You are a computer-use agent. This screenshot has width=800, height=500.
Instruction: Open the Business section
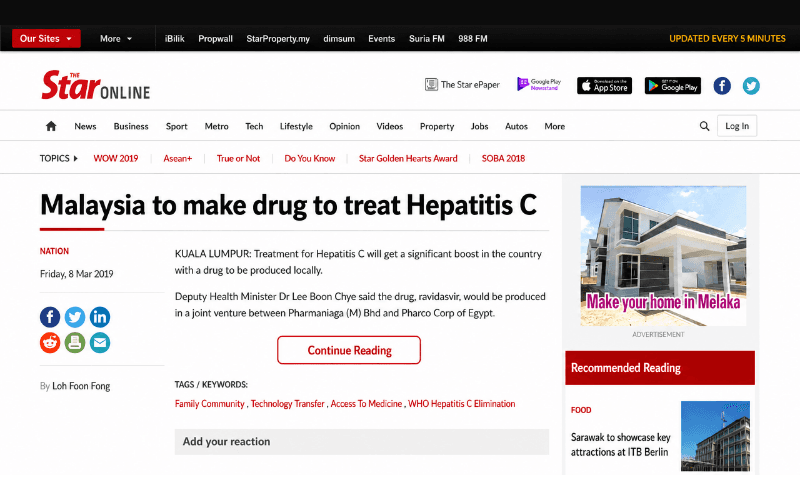(131, 126)
